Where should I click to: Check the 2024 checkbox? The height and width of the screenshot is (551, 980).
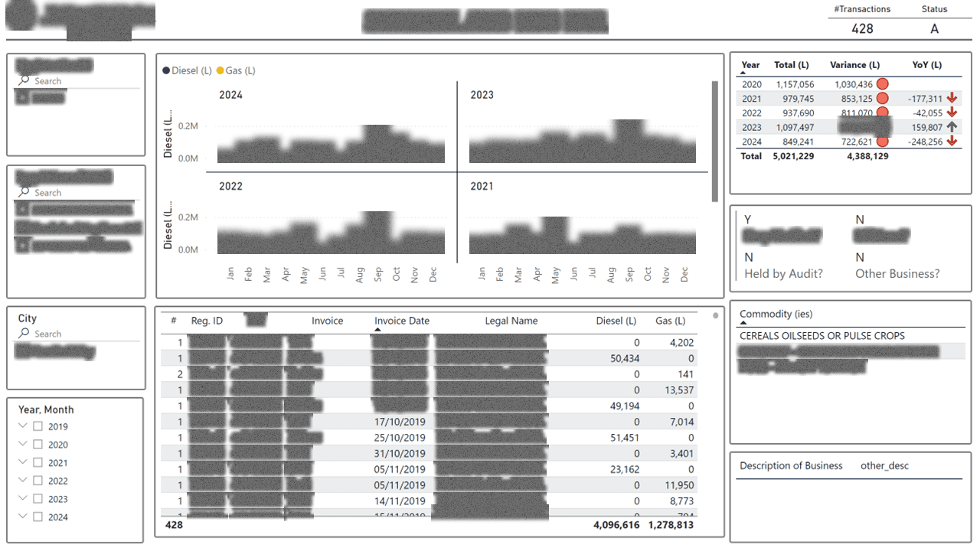coord(37,517)
